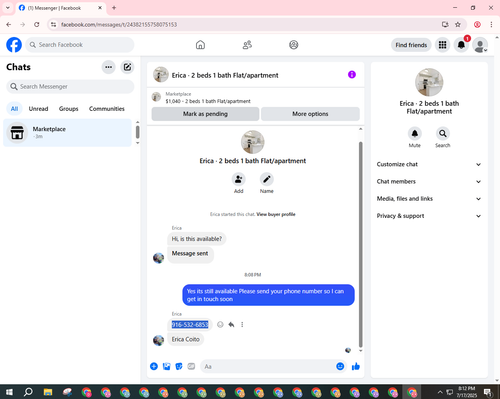Select the Groups chats filter
This screenshot has height=399, width=500.
point(68,109)
